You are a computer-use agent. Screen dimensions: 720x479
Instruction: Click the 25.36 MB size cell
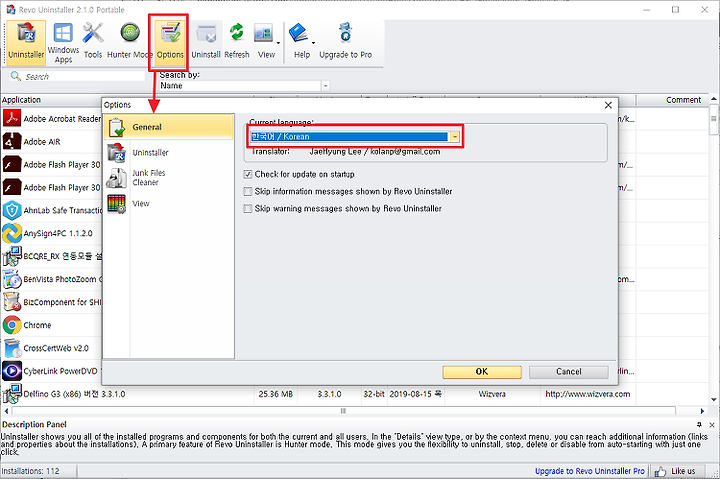[276, 394]
